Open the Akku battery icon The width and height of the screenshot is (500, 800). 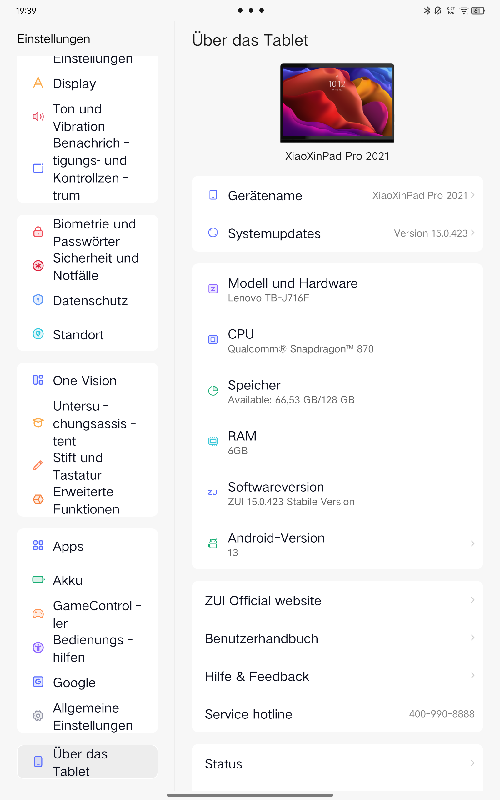[x=38, y=580]
